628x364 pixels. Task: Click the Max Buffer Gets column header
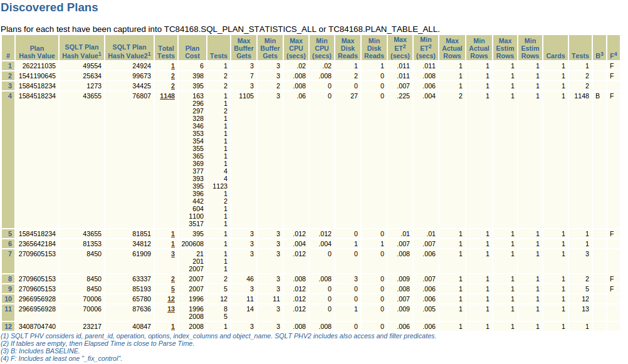(x=244, y=48)
